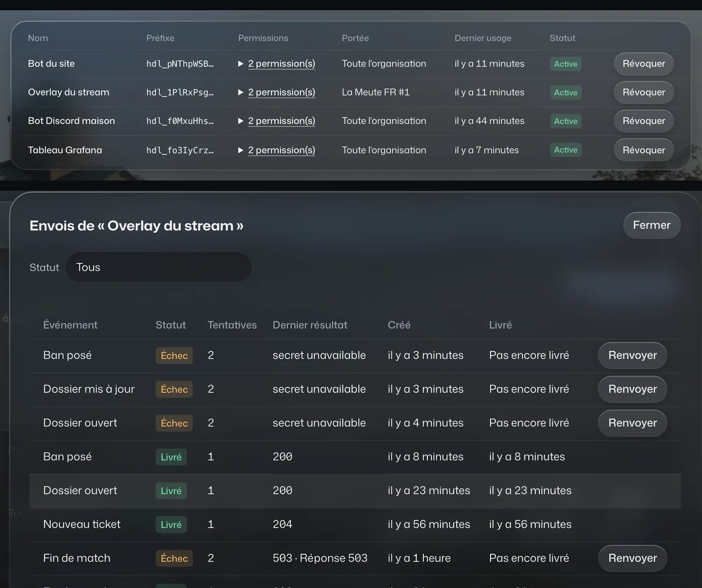Click the 503 · Réponse 503 result
The image size is (702, 588).
pos(320,558)
